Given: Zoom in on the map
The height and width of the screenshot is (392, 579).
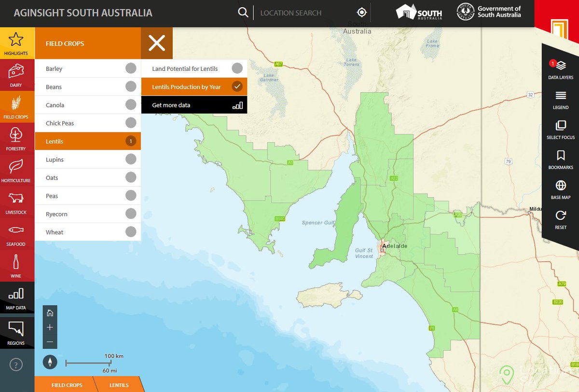Looking at the screenshot, I should 50,327.
